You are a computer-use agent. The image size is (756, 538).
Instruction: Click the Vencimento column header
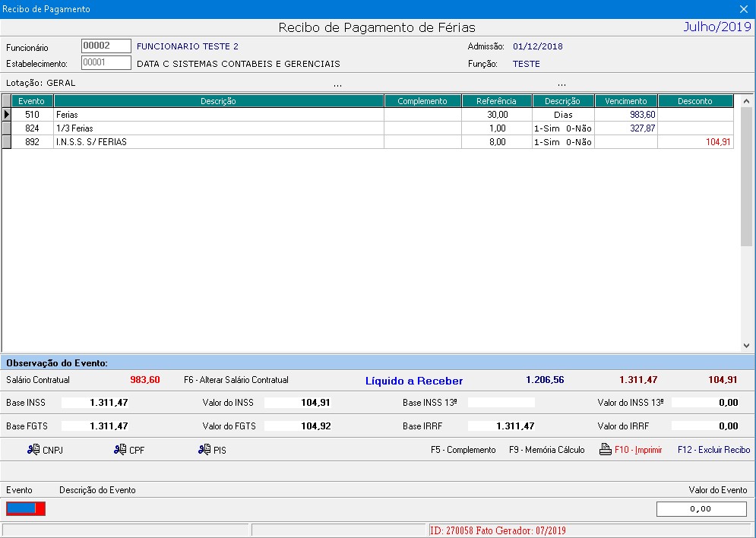[x=625, y=101]
